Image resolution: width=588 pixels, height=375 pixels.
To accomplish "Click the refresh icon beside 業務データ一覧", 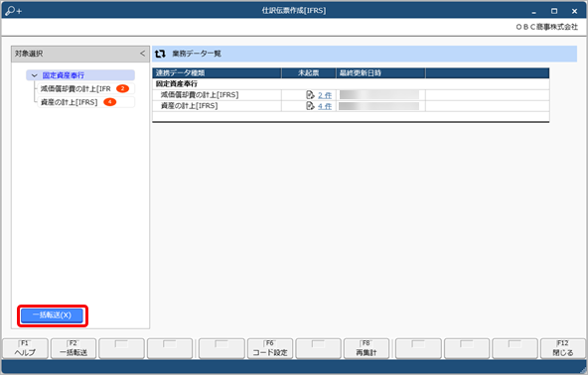I will (x=160, y=54).
